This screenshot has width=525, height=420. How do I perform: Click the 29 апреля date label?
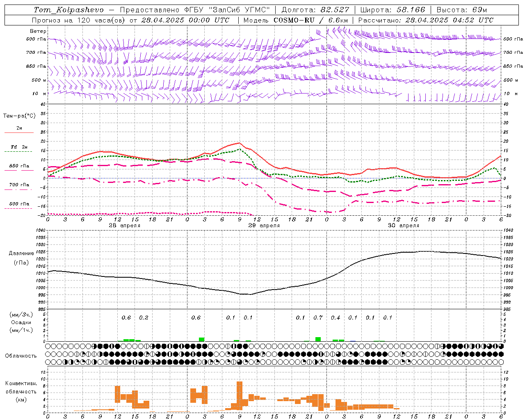(x=264, y=226)
